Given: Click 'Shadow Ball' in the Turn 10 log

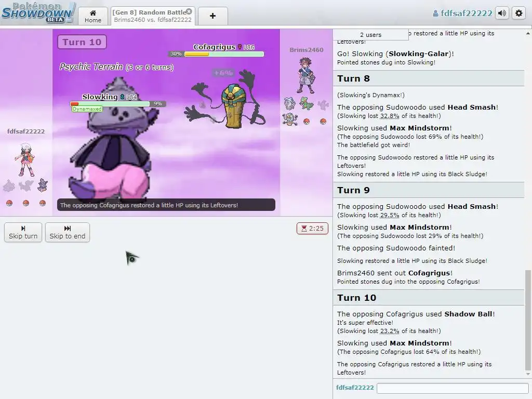Looking at the screenshot, I should (x=468, y=314).
